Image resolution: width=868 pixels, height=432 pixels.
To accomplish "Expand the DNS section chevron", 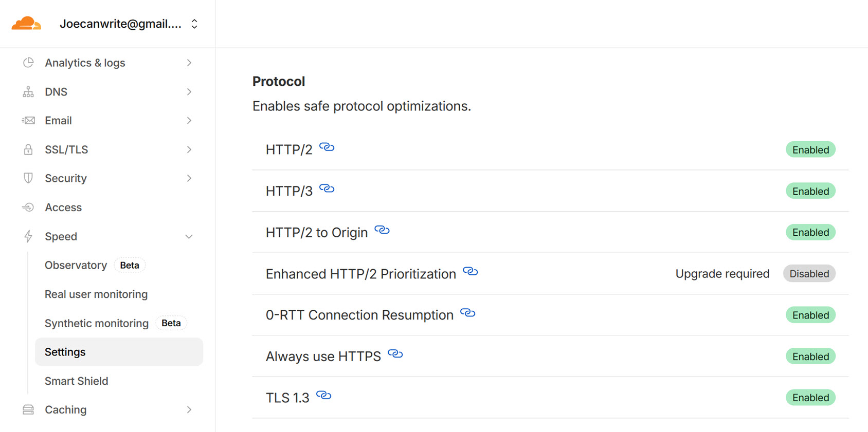I will click(190, 91).
